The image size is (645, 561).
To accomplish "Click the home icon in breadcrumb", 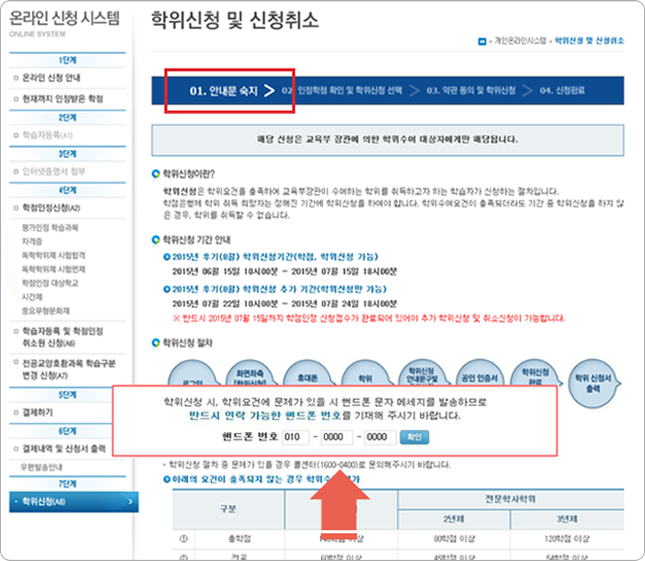I will pyautogui.click(x=482, y=41).
